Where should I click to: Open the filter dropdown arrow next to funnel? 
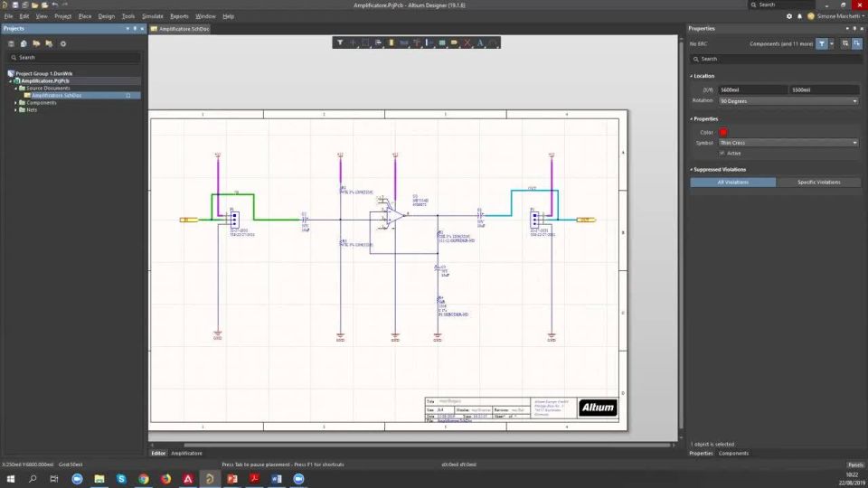coord(832,43)
